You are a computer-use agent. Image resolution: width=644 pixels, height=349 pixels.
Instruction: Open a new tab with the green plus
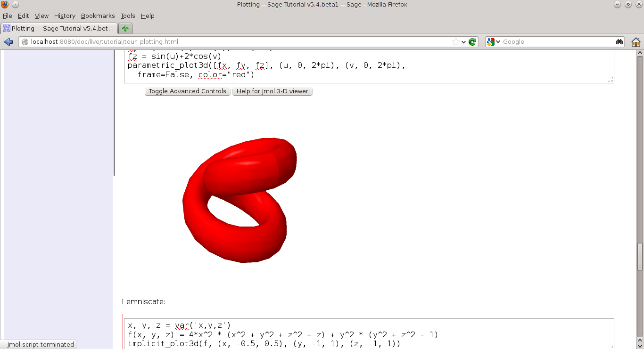pos(125,28)
